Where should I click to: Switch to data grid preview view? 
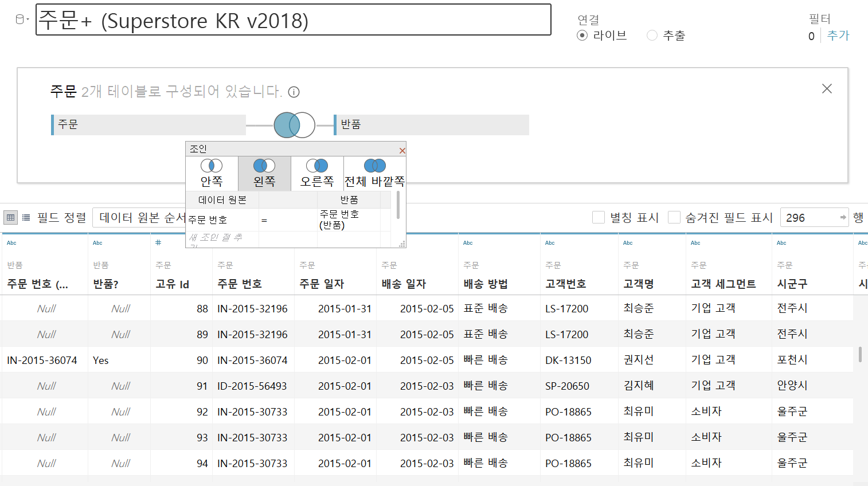point(11,217)
